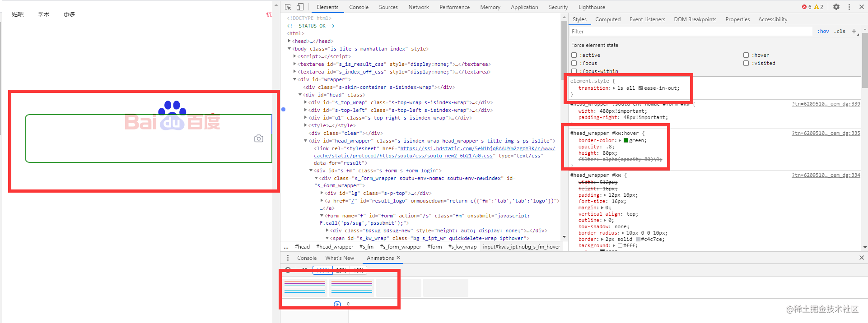Select the #form breadcrumb item
The image size is (868, 323).
(x=434, y=247)
